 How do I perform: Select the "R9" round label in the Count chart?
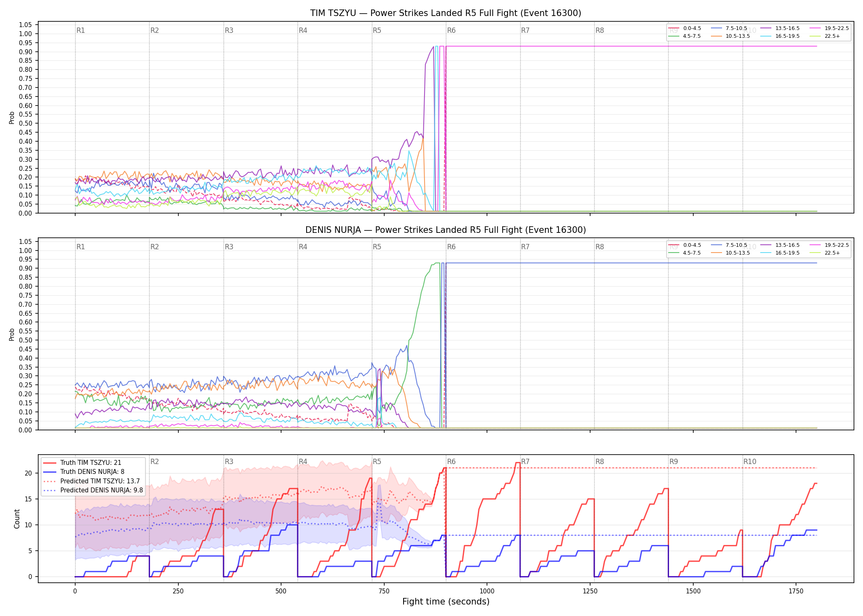(x=674, y=462)
